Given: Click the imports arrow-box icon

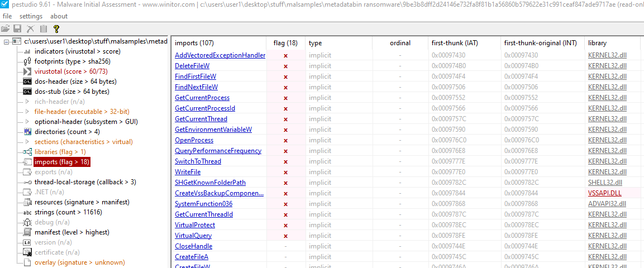Looking at the screenshot, I should point(27,162).
